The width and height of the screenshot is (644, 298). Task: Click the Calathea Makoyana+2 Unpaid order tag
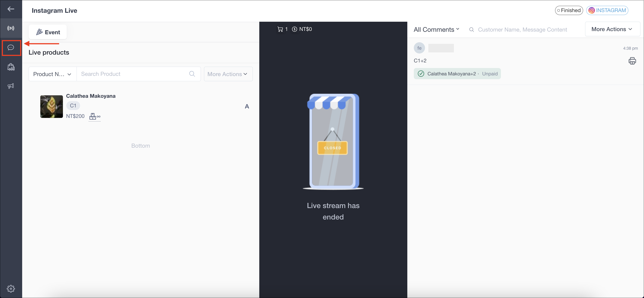457,74
